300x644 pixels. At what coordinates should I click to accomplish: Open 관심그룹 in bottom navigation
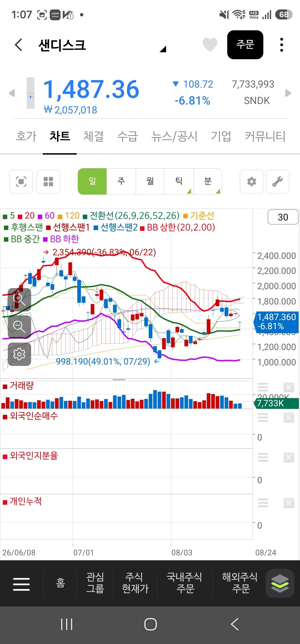95,583
